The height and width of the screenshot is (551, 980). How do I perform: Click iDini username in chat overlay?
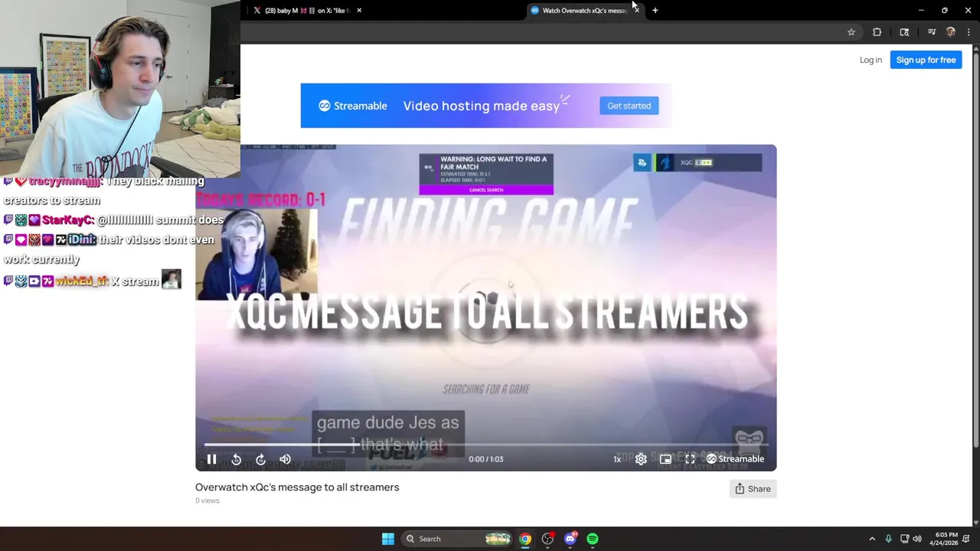(x=82, y=240)
